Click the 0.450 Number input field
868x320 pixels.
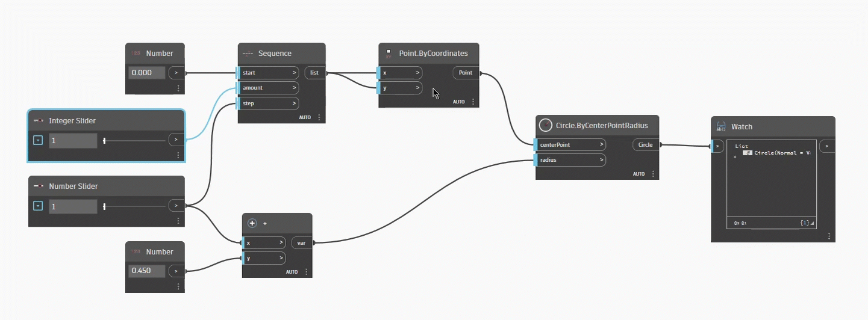click(x=147, y=271)
